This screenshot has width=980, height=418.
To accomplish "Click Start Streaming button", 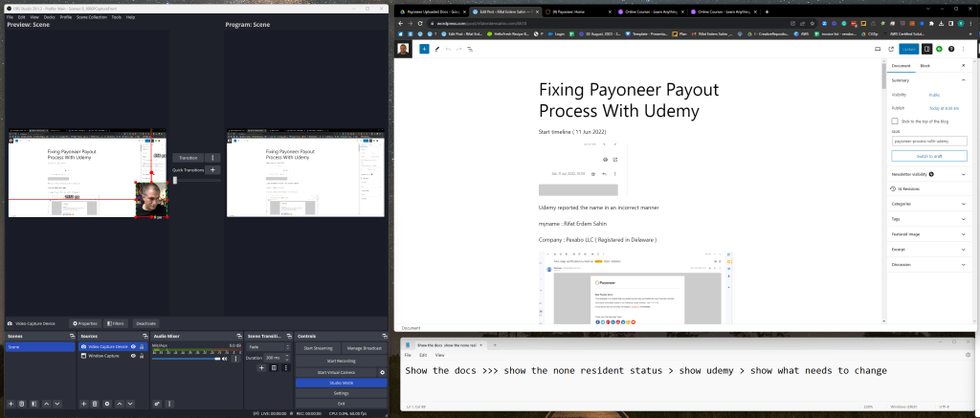I will click(x=318, y=348).
